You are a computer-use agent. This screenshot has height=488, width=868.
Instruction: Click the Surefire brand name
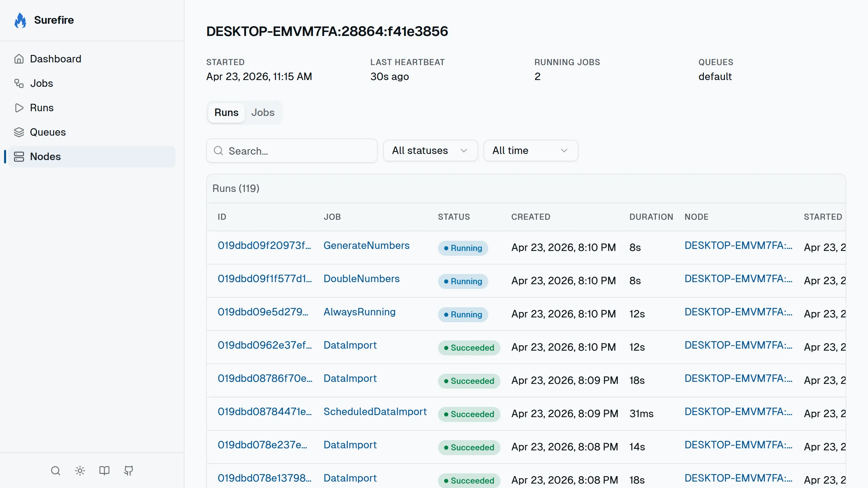[x=54, y=20]
